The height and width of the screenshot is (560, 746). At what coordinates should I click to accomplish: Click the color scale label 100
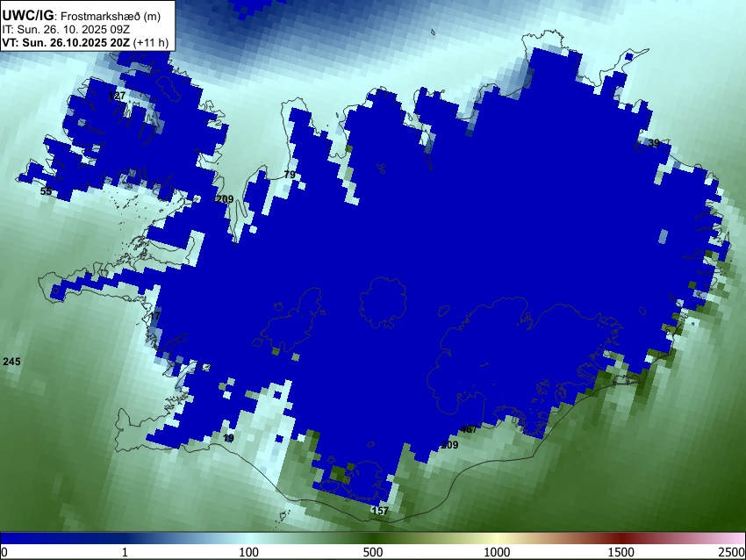pos(248,552)
